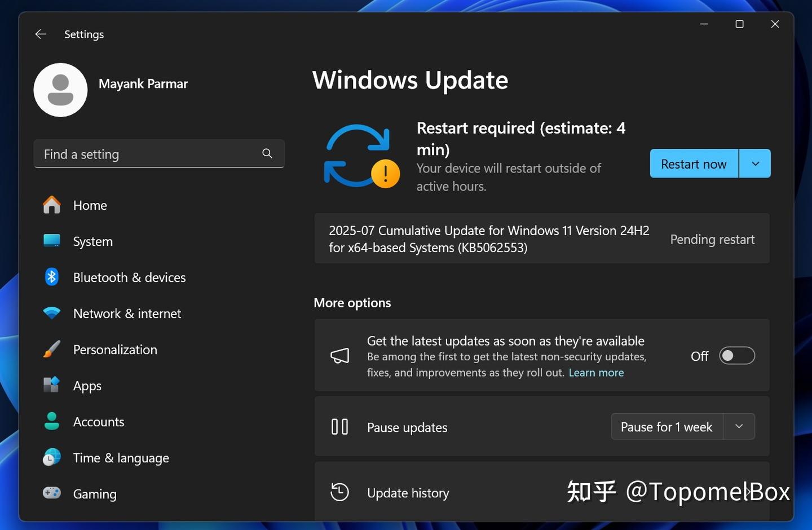Select the Apps icon in sidebar
This screenshot has height=530, width=812.
(x=52, y=385)
